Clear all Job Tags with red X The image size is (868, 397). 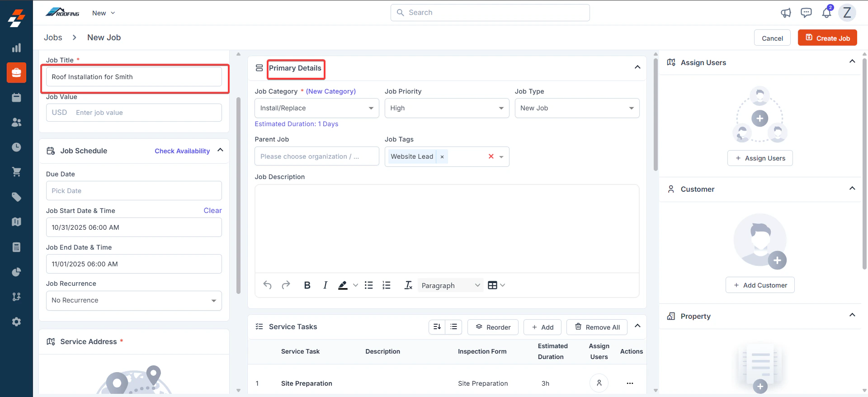coord(491,156)
